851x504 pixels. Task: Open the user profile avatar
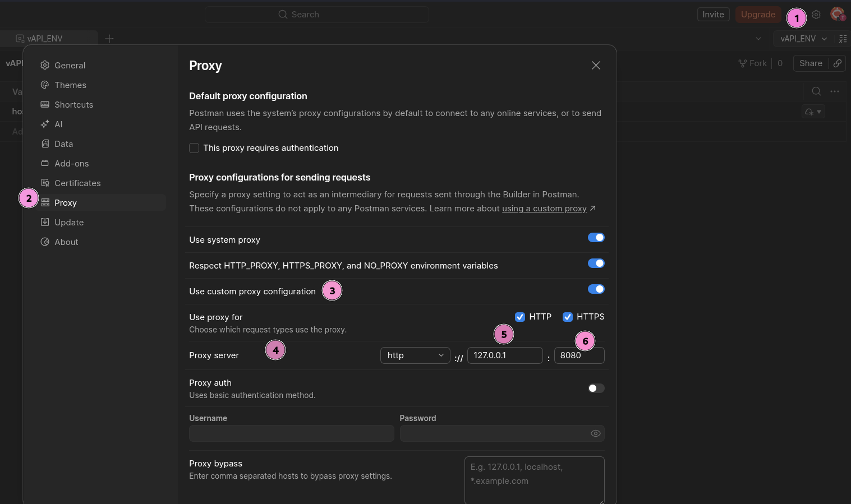point(838,14)
